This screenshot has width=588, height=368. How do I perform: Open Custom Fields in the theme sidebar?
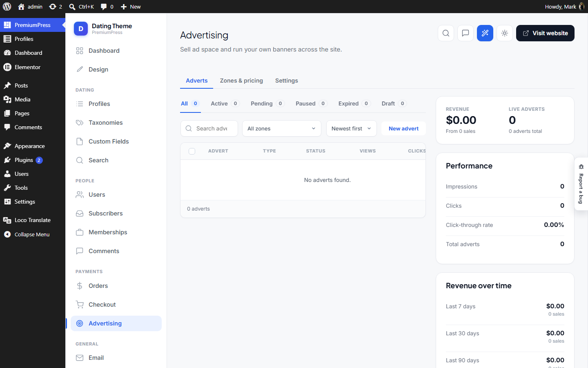click(x=116, y=141)
